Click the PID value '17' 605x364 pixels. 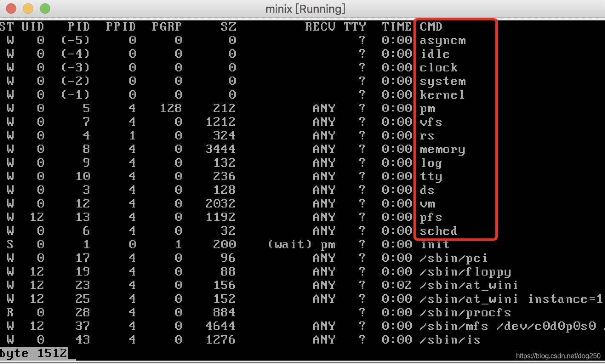coord(83,258)
